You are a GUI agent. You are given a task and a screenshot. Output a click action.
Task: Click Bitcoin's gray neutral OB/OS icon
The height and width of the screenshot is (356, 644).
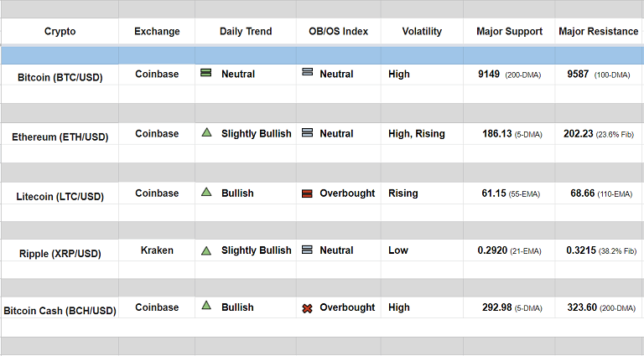pos(307,74)
